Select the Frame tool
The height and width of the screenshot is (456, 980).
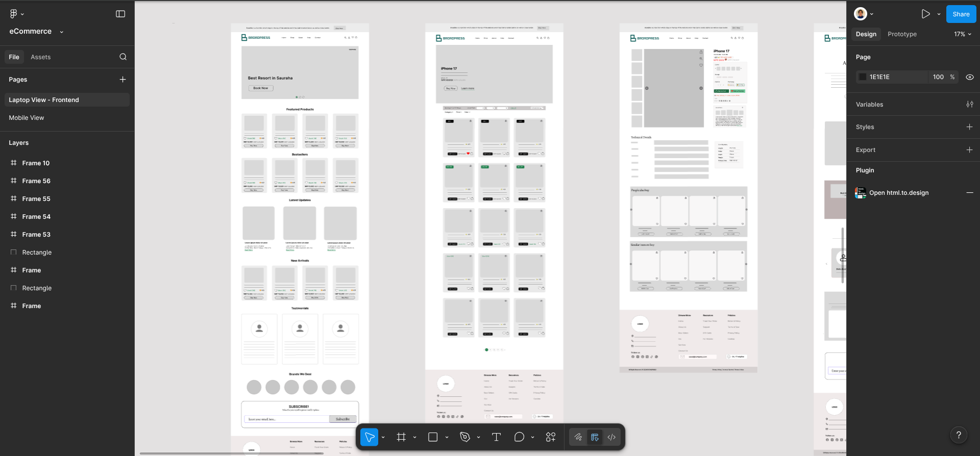tap(401, 437)
